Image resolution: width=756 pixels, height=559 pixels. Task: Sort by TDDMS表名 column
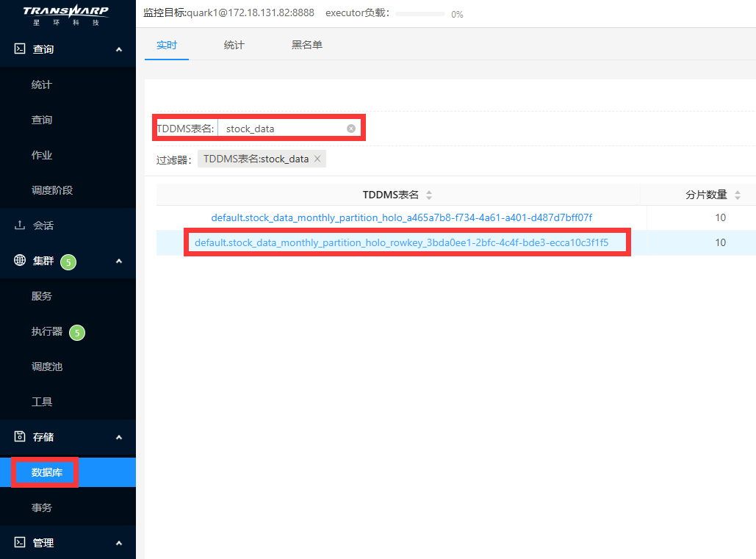429,195
